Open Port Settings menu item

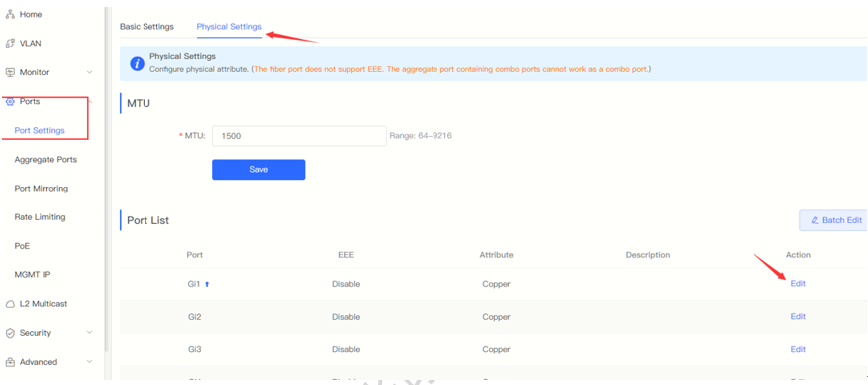[39, 131]
